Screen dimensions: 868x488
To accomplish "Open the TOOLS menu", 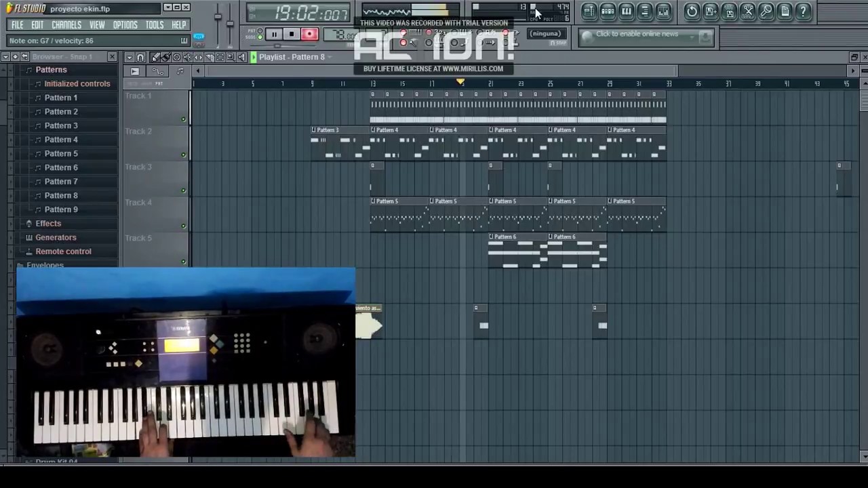I will click(x=155, y=25).
